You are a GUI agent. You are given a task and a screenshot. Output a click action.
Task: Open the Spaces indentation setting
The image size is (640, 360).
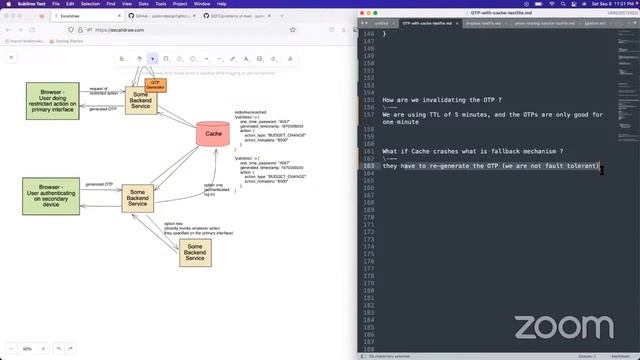[x=587, y=356]
